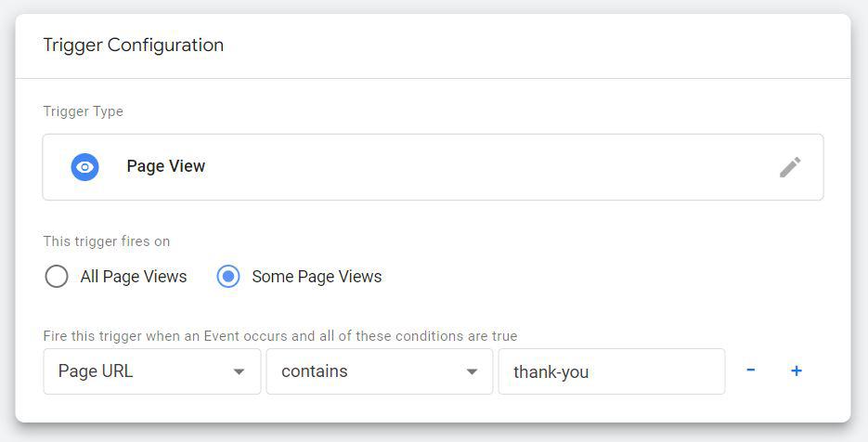
Task: Click the "Trigger Type" label
Action: [83, 111]
